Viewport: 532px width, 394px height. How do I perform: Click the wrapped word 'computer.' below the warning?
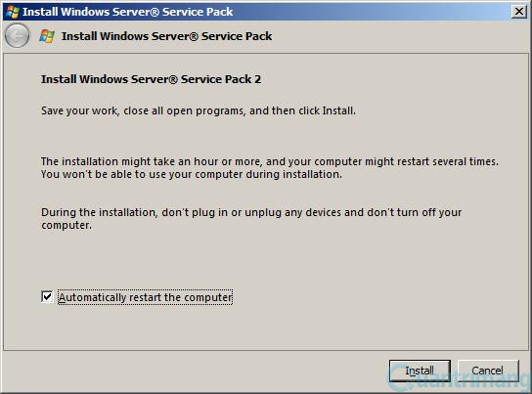click(x=66, y=225)
